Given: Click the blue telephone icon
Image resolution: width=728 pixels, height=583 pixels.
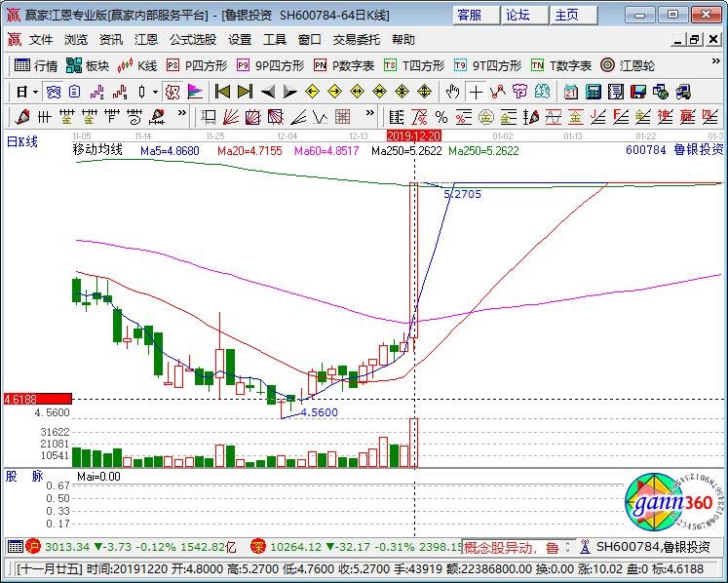Looking at the screenshot, I should pos(53,92).
